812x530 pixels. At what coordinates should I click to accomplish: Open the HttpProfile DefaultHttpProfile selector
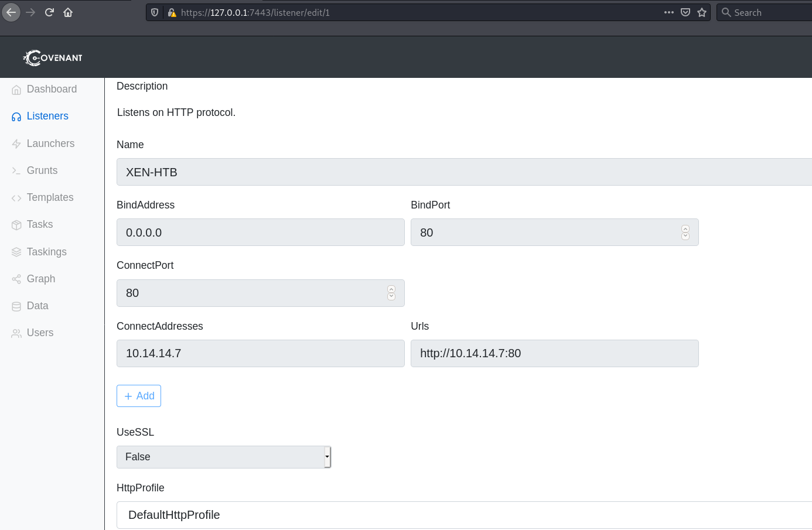[464, 515]
